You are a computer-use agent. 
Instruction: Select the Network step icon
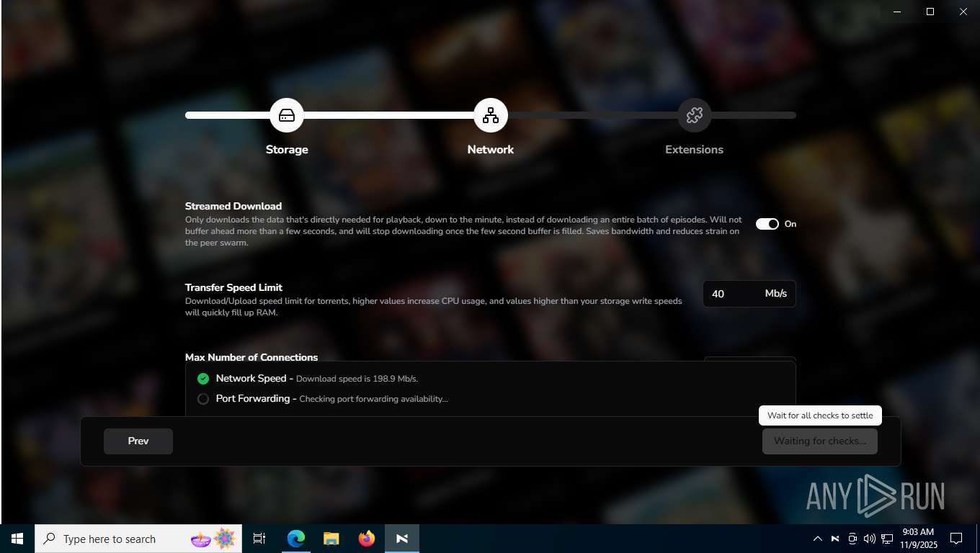(x=491, y=115)
